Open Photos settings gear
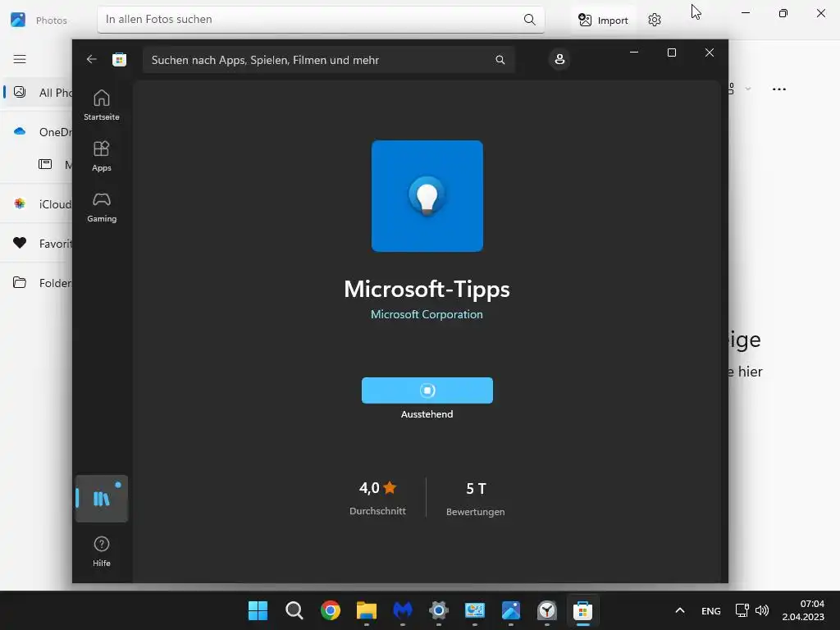840x630 pixels. tap(654, 21)
